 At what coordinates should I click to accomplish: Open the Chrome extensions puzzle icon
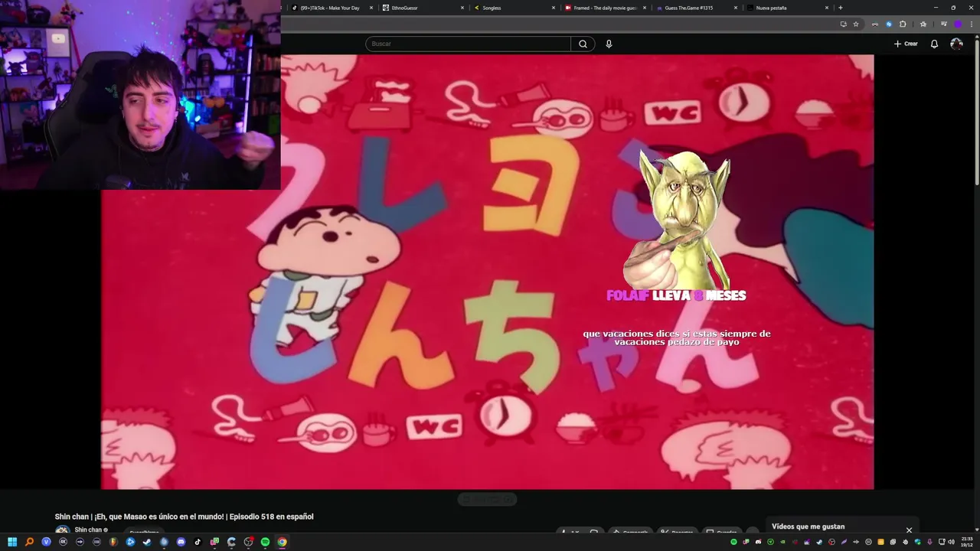point(903,24)
